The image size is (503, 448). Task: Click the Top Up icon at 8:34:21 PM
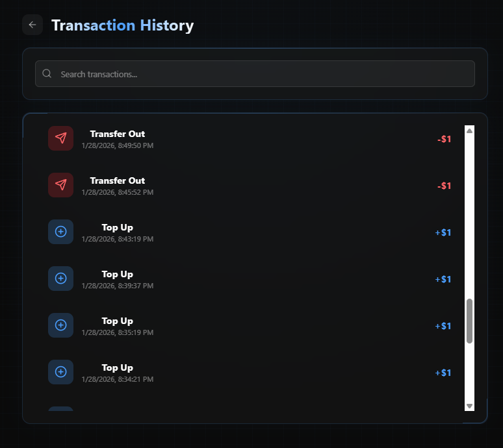(60, 372)
